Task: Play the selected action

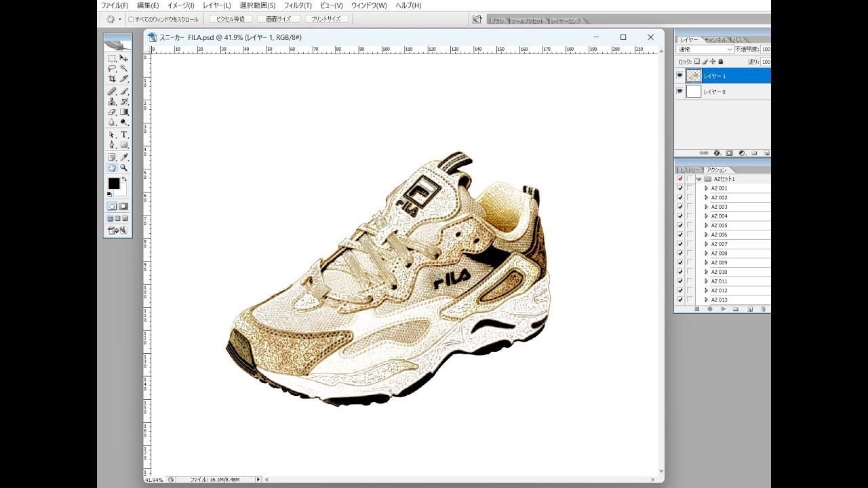Action: pos(724,309)
